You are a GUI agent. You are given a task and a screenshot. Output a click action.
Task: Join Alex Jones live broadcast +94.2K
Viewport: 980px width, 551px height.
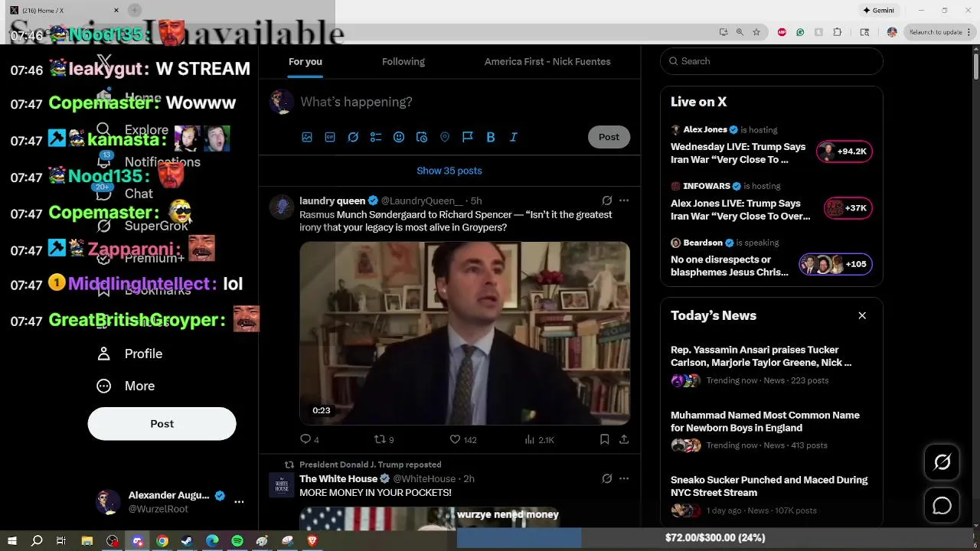[x=844, y=152]
